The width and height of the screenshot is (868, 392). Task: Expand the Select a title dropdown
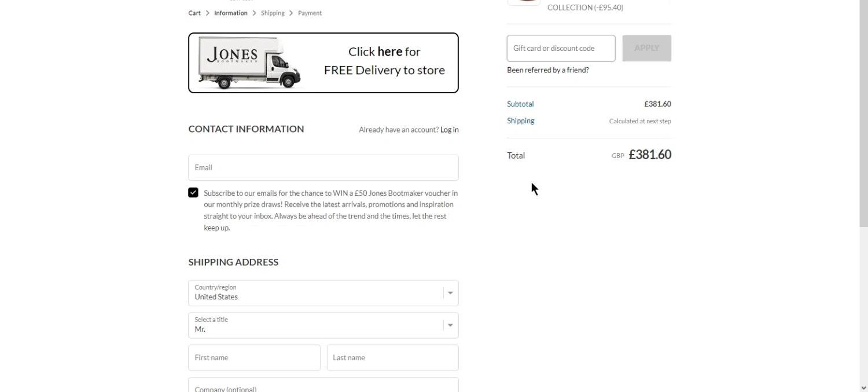click(x=323, y=325)
